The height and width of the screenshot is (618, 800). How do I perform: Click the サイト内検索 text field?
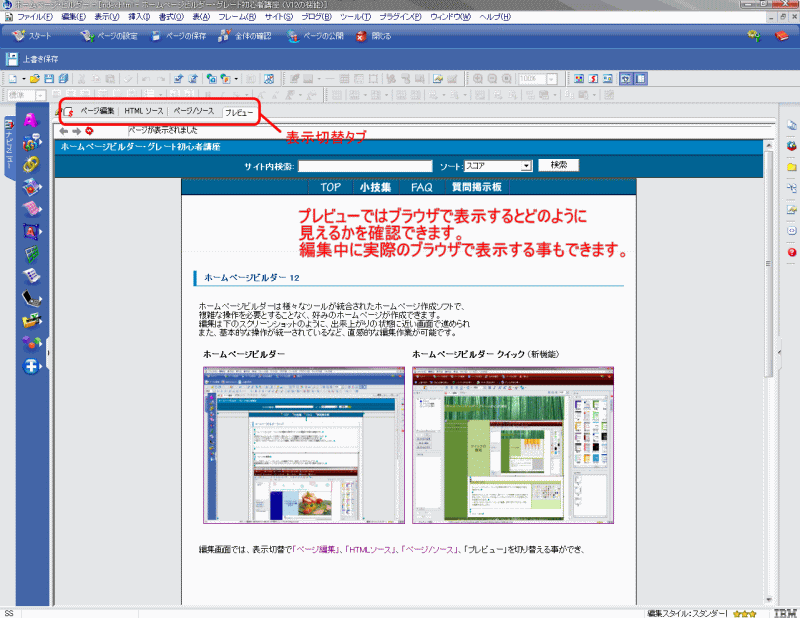[x=365, y=166]
